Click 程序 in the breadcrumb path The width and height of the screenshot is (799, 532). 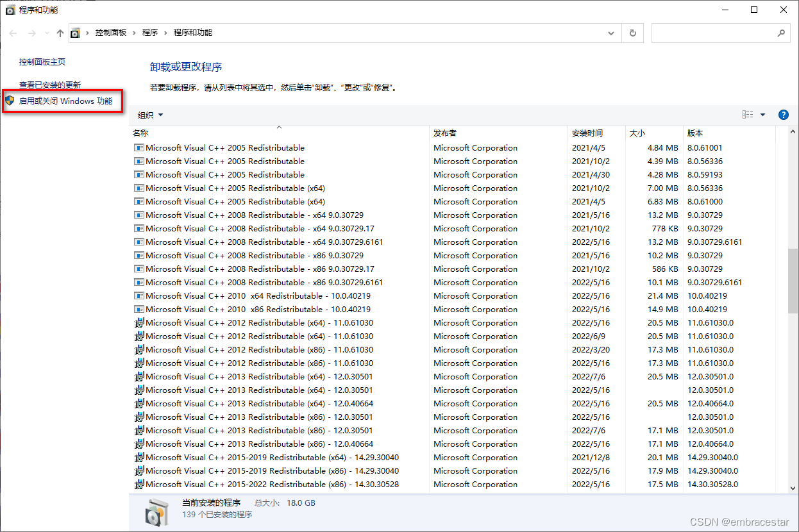click(150, 33)
